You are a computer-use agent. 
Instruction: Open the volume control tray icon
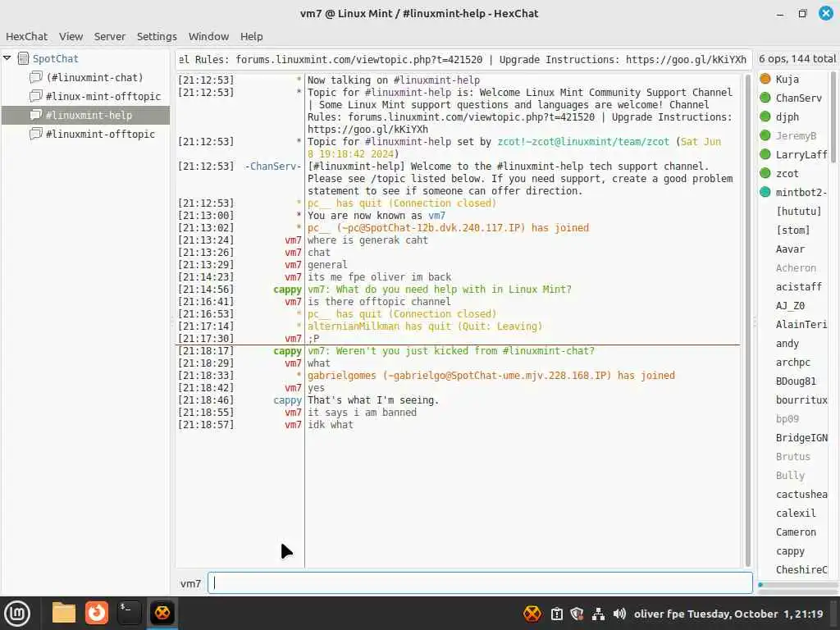(x=619, y=614)
